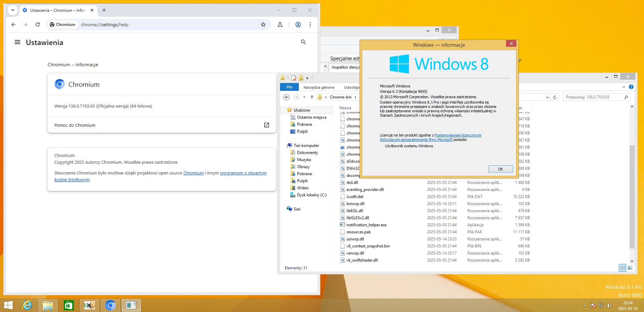Launch Internet Explorer from the taskbar
The image size is (644, 312).
pos(28,305)
